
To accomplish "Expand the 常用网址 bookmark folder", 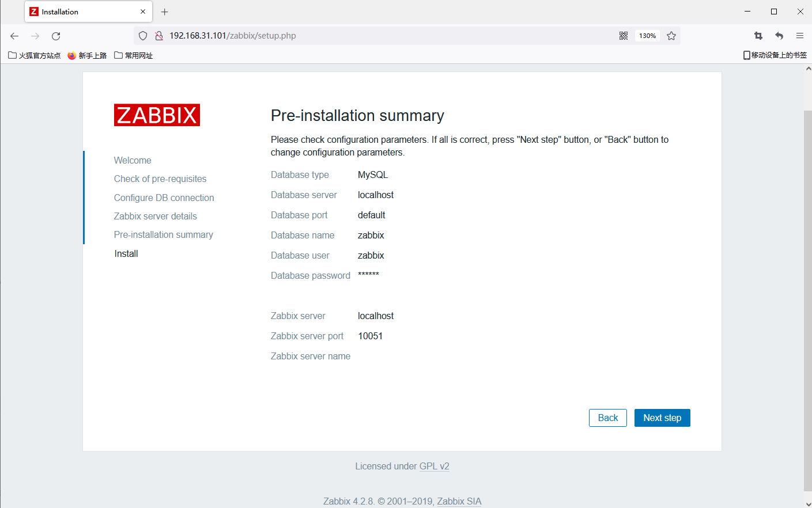I will click(x=133, y=55).
